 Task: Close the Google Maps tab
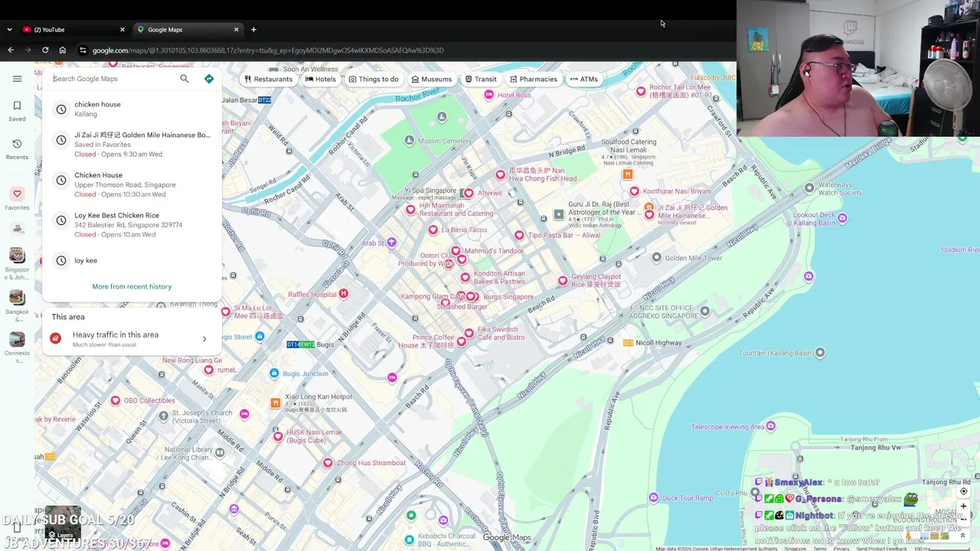236,30
